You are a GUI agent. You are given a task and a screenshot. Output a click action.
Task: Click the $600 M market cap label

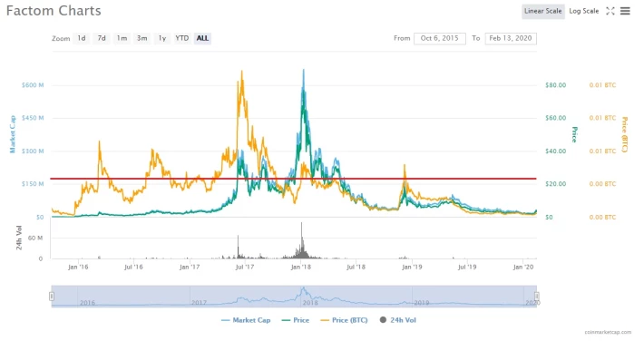(x=33, y=85)
